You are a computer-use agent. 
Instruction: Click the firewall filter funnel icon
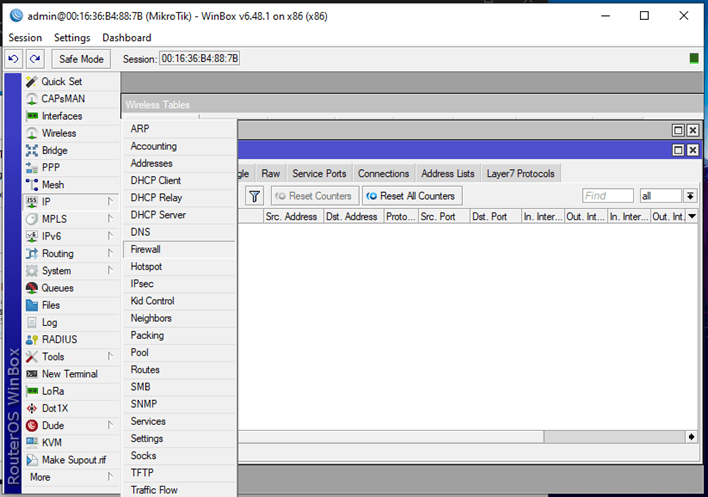pyautogui.click(x=255, y=196)
